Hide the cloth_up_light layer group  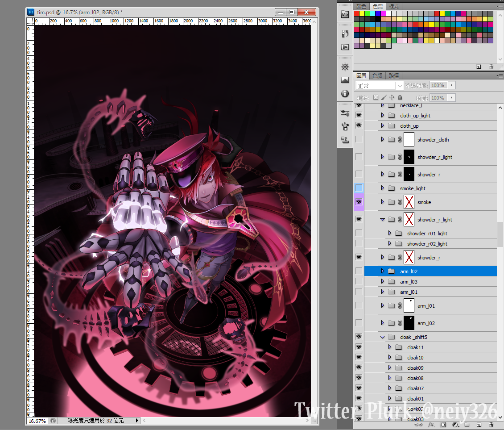coord(359,115)
